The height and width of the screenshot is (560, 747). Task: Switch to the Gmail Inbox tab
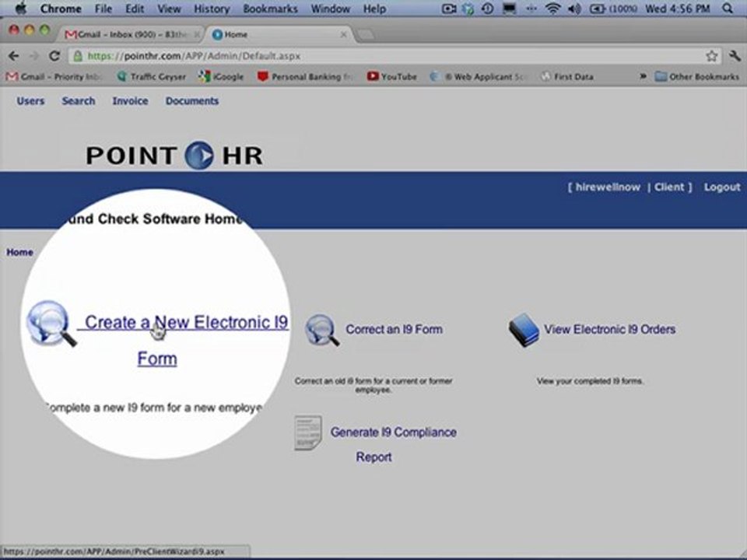click(132, 34)
